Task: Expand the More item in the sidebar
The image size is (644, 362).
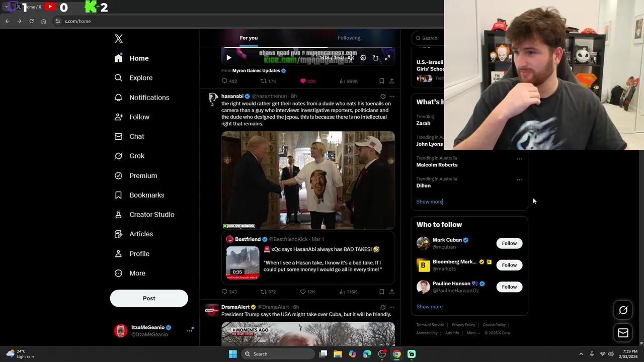Action: [x=130, y=274]
